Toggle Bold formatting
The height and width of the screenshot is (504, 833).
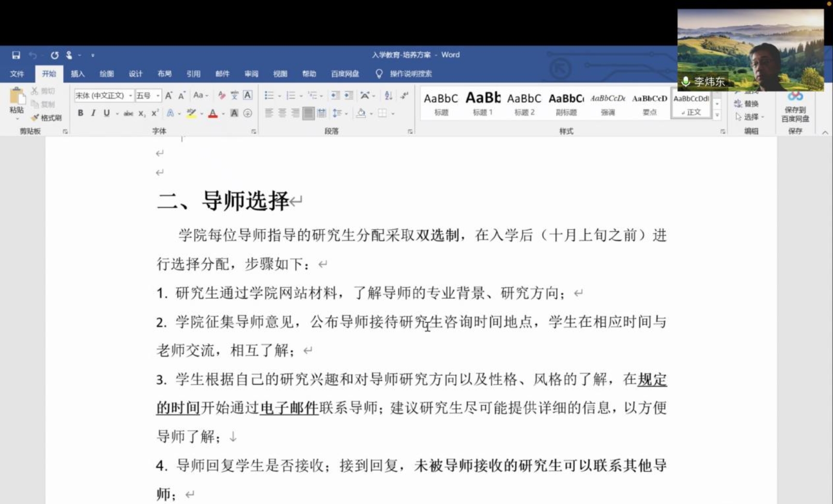click(81, 113)
